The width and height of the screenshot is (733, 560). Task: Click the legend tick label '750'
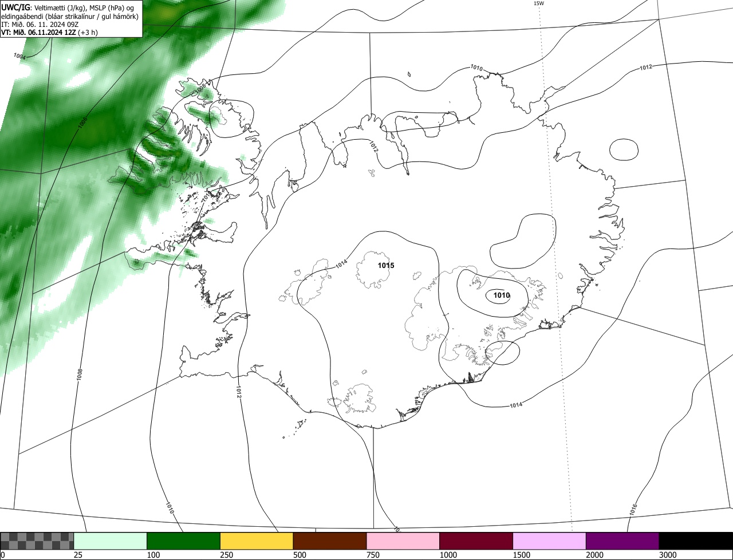374,555
